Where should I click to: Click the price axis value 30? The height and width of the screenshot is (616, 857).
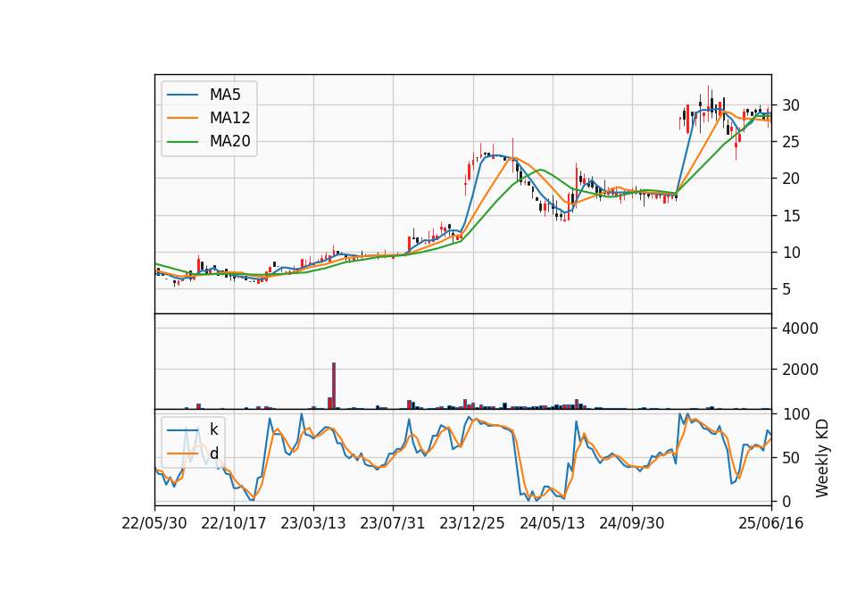click(790, 105)
